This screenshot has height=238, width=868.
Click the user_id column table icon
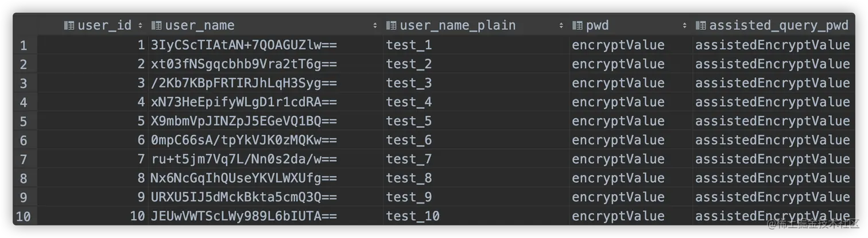point(69,25)
